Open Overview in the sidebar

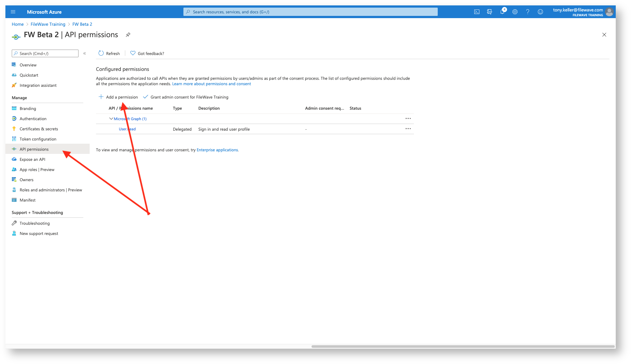28,65
